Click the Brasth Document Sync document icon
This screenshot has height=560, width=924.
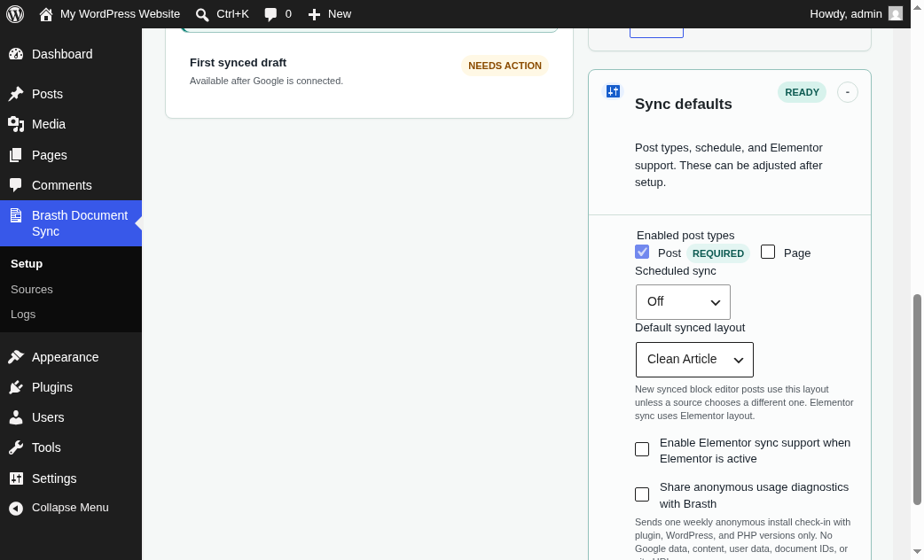pyautogui.click(x=16, y=215)
